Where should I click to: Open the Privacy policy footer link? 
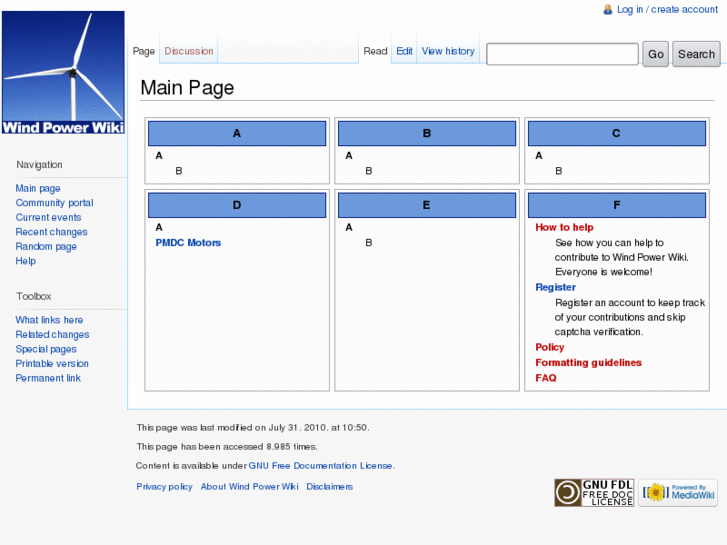point(164,487)
